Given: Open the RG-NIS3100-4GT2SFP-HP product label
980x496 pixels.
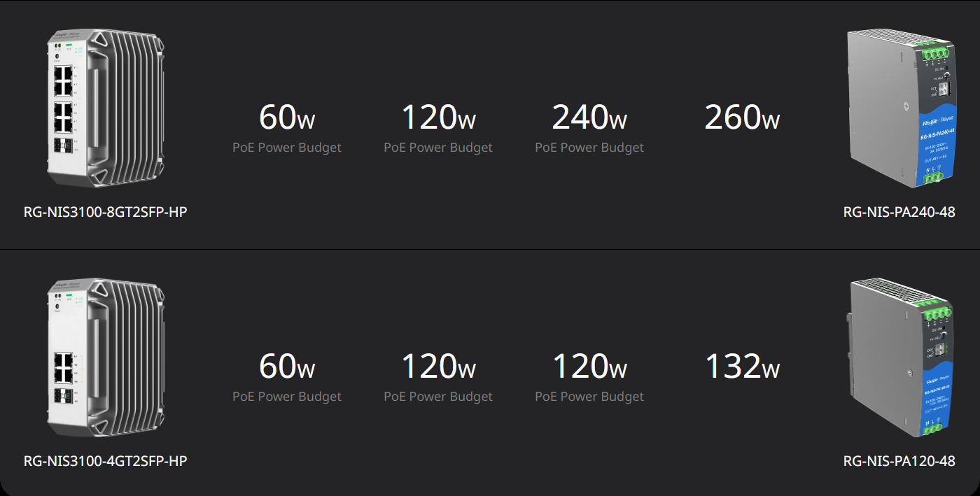Looking at the screenshot, I should click(105, 461).
